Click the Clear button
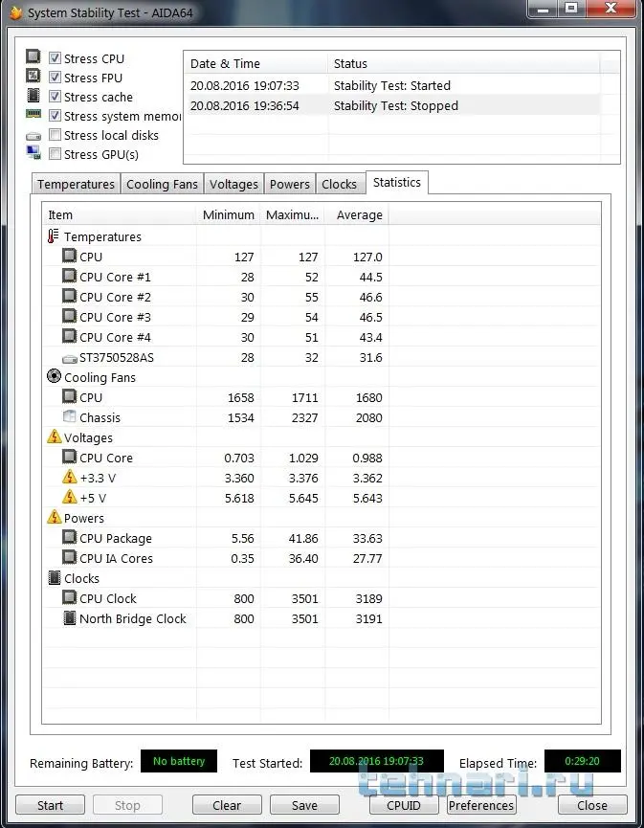Image resolution: width=644 pixels, height=828 pixels. [227, 805]
